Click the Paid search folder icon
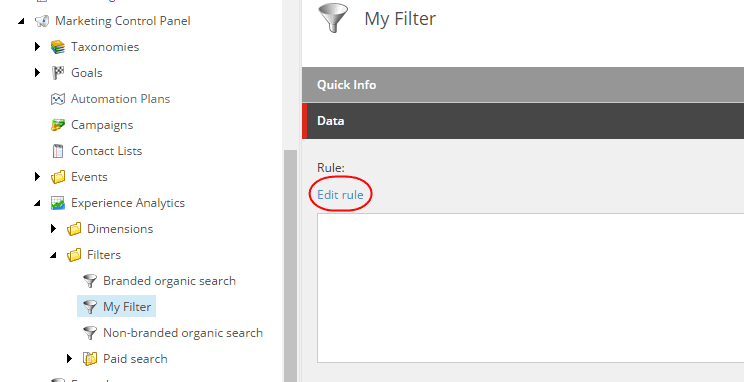The width and height of the screenshot is (744, 382). [90, 359]
